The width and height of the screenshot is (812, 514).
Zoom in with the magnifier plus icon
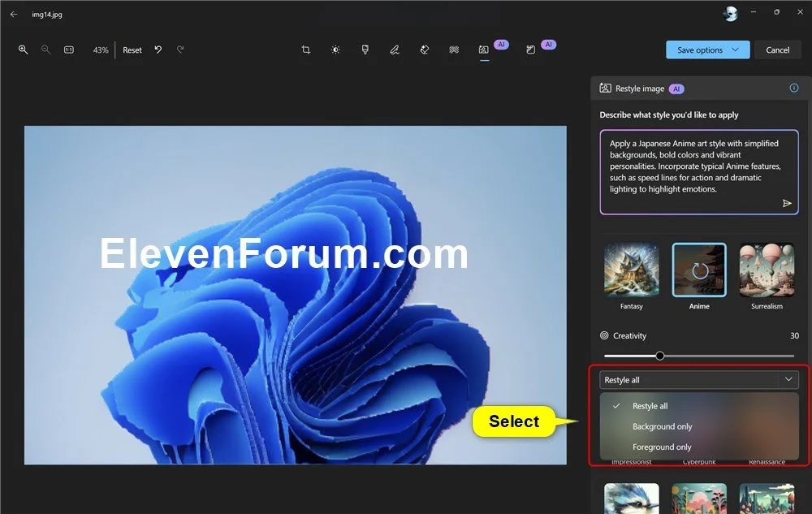(23, 50)
